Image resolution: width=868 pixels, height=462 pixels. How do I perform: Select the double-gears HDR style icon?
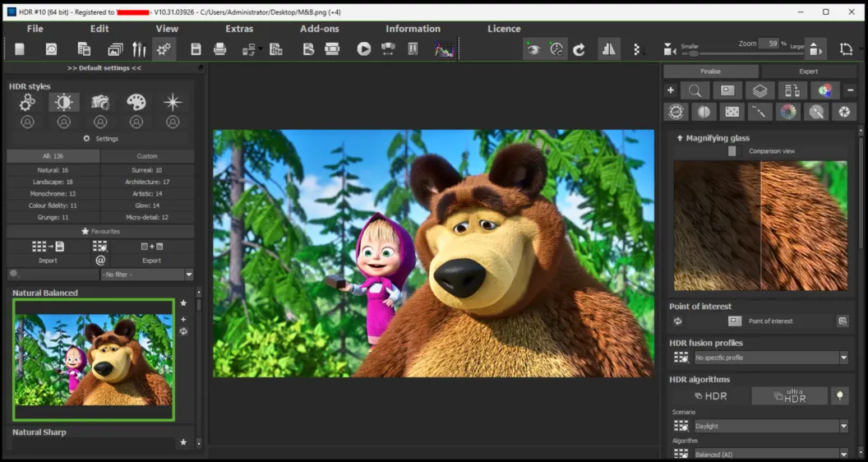(x=27, y=102)
